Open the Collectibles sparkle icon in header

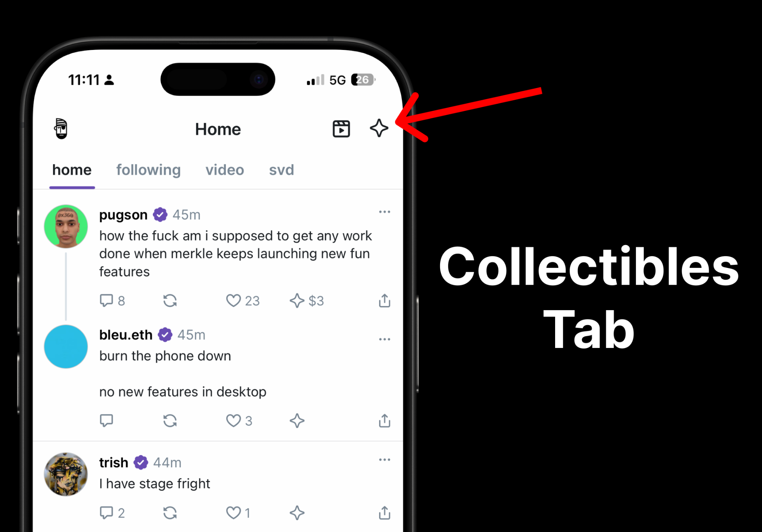(379, 128)
